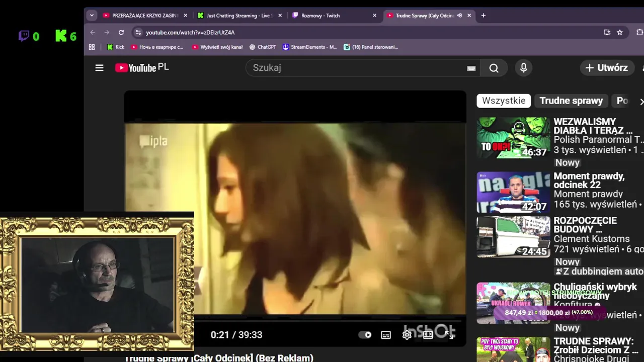Open Polish Paranormal channel name
Screen dimensions: 644x362
click(x=598, y=139)
